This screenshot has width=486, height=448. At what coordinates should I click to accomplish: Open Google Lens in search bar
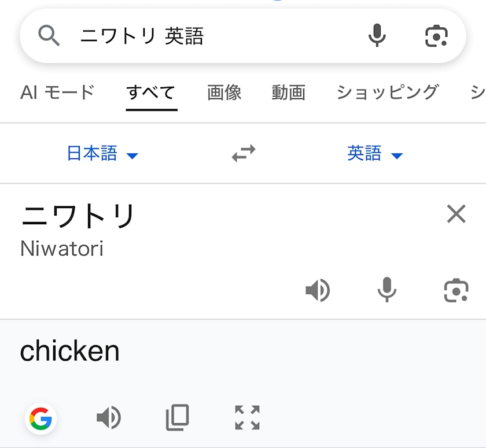pyautogui.click(x=436, y=36)
